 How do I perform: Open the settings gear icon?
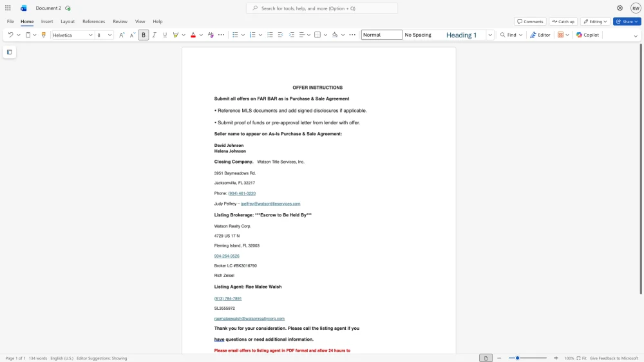620,8
